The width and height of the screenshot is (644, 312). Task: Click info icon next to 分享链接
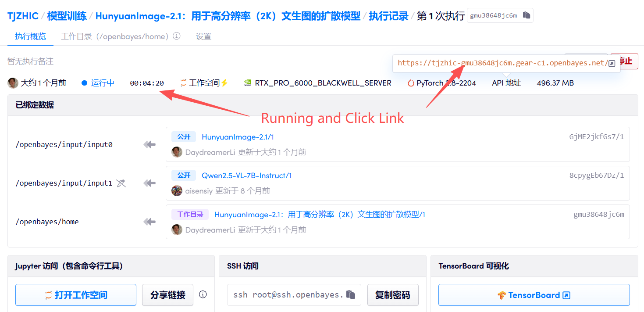[x=203, y=294]
